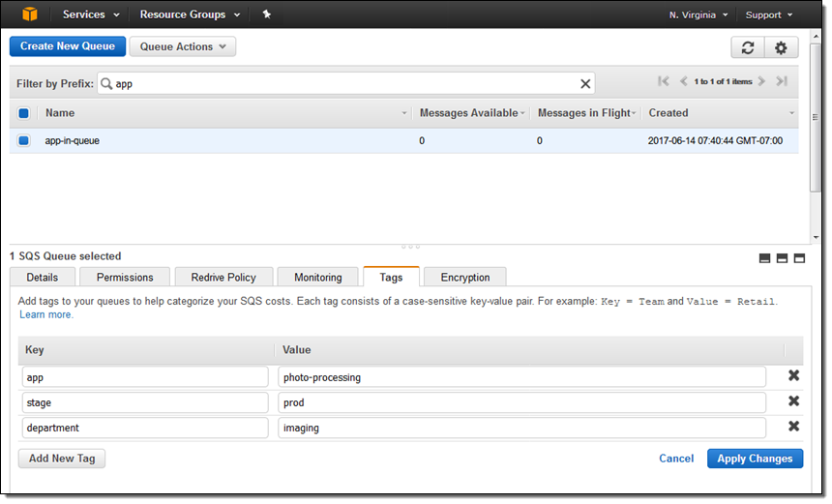Open the N. Virginia region selector

pyautogui.click(x=697, y=15)
